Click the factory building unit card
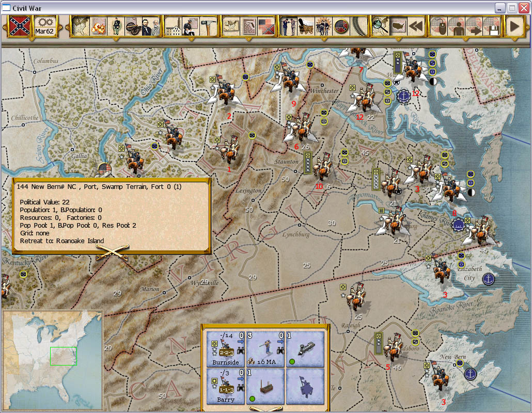This screenshot has height=413, width=532. click(x=265, y=386)
